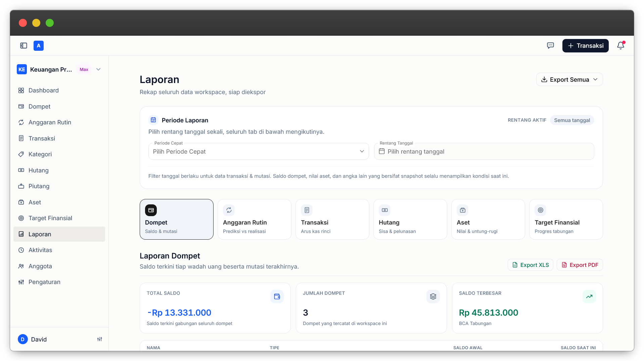The width and height of the screenshot is (644, 361).
Task: Open Anggaran Rutin in the sidebar
Action: pyautogui.click(x=59, y=122)
